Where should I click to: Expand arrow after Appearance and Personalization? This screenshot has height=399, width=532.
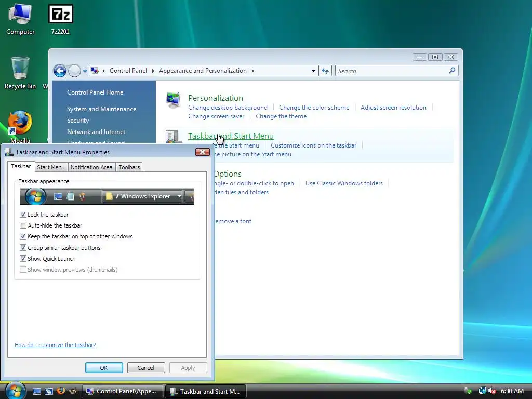coord(253,71)
